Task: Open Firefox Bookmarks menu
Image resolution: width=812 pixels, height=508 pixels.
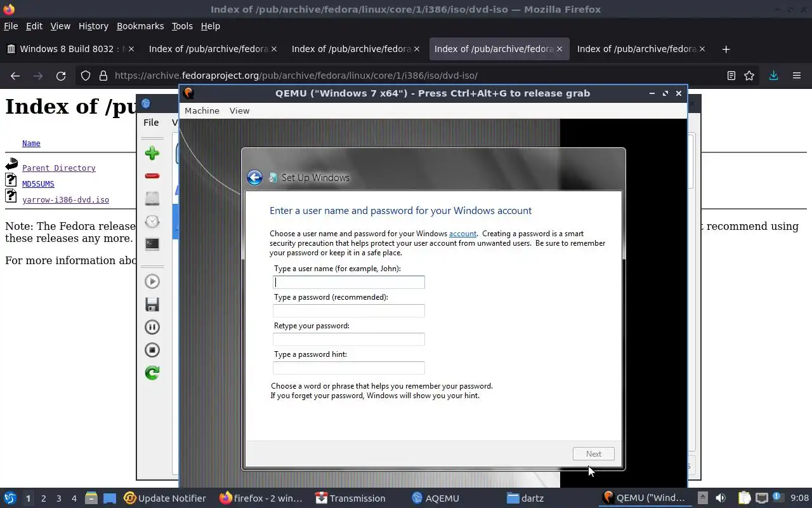Action: [x=140, y=26]
